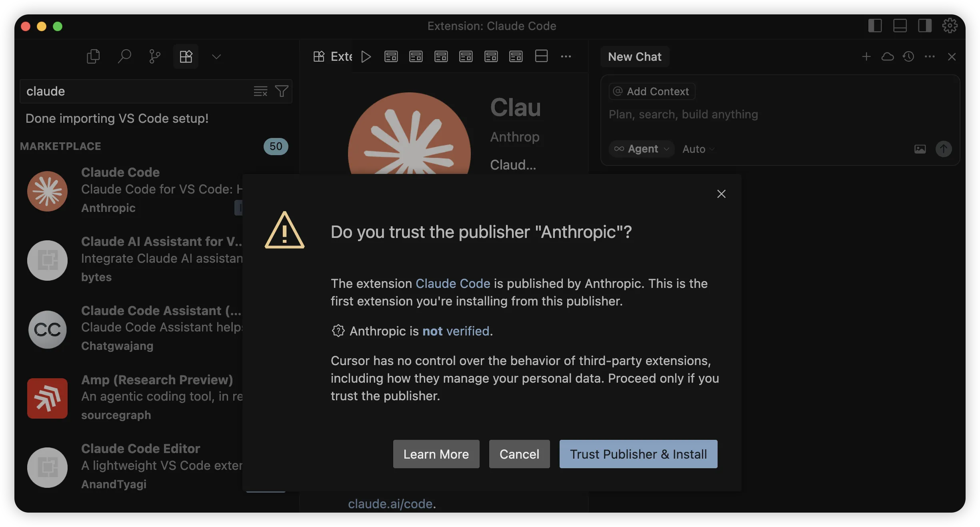Toggle the bottom panel layout
Screen dimensions: 980x527
pos(900,26)
